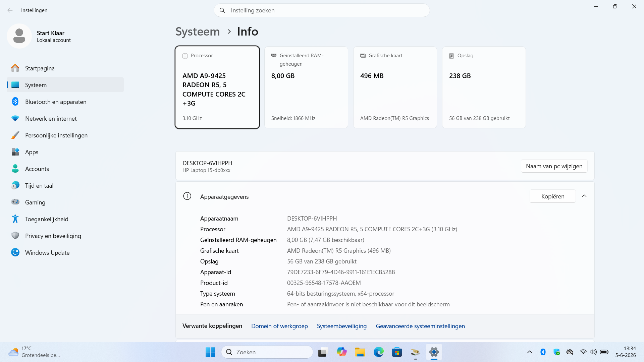Click the Apps sidebar icon
Screen dimensions: 644x362
[15, 152]
